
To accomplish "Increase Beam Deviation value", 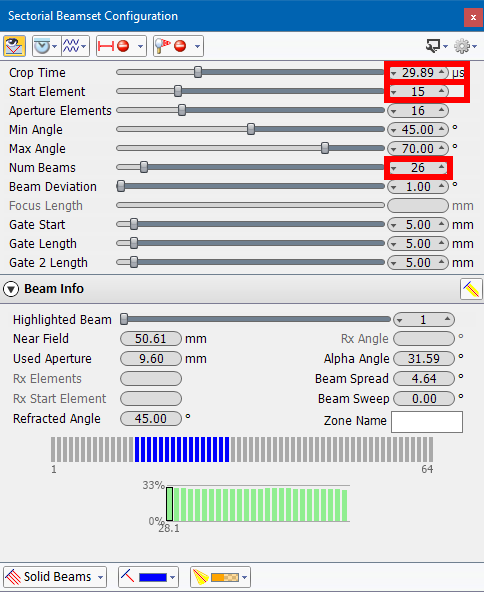I will tap(441, 186).
